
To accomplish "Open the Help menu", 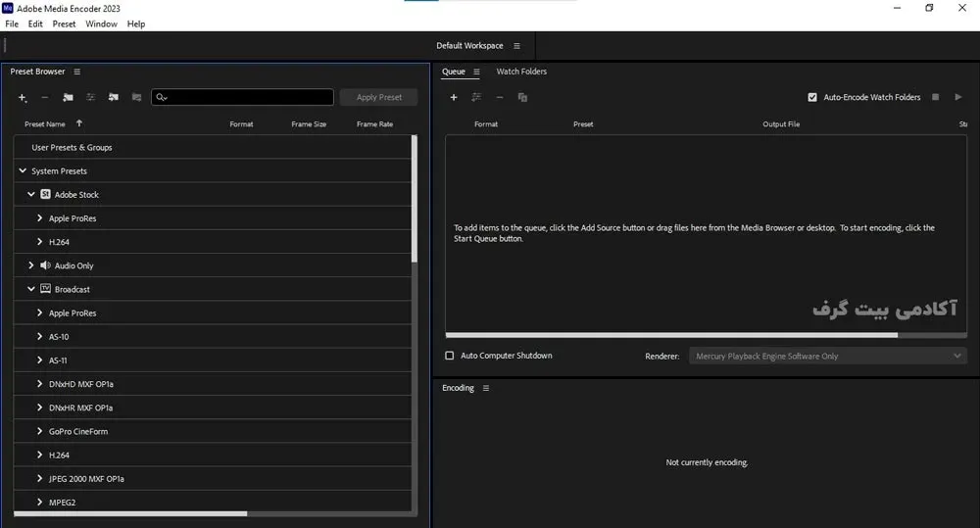I will (136, 24).
